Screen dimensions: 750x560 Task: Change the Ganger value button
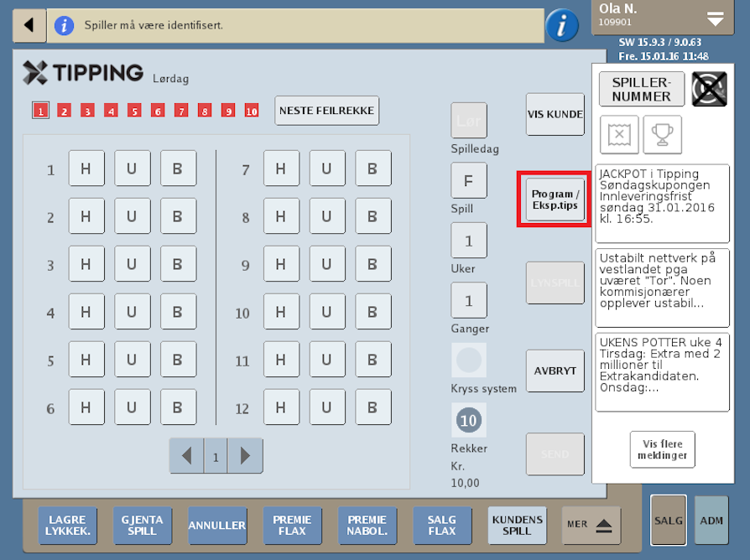(x=469, y=301)
